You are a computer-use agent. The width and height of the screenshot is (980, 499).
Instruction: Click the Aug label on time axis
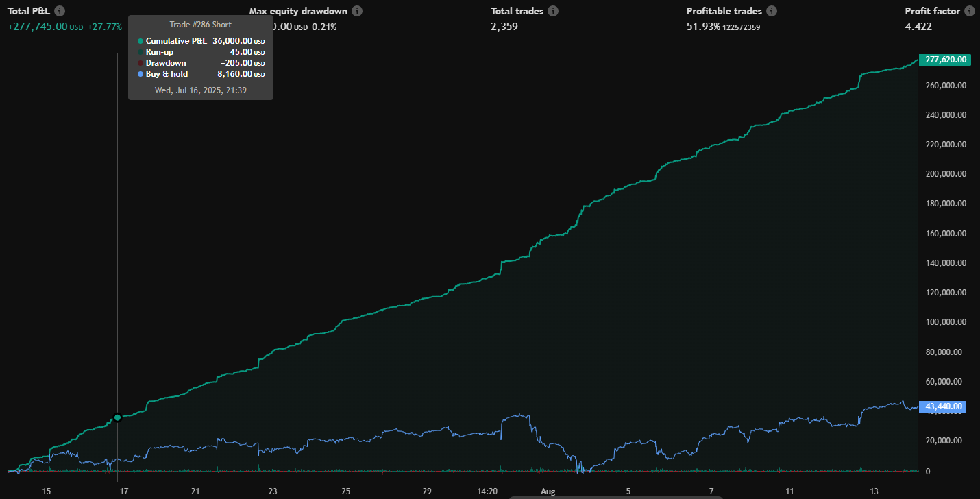click(x=548, y=491)
